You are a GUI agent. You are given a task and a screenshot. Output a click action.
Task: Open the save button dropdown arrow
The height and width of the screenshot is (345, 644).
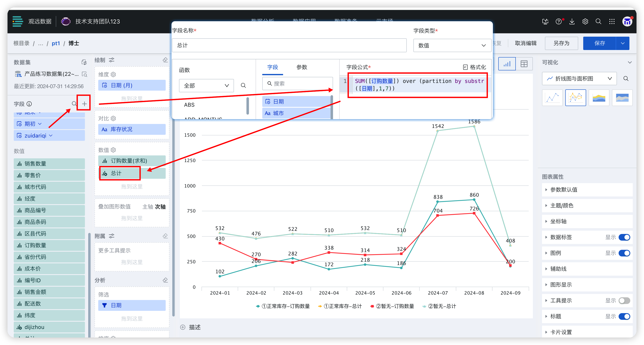[623, 43]
